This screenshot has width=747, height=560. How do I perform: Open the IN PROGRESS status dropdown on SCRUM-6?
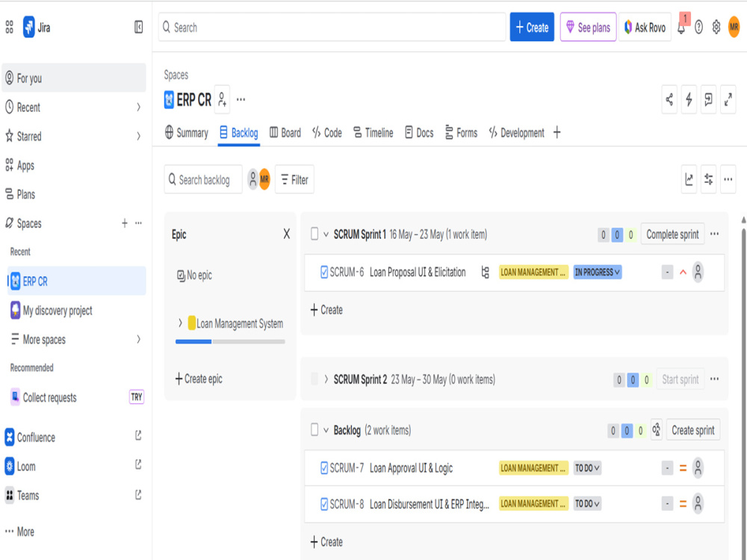(598, 273)
